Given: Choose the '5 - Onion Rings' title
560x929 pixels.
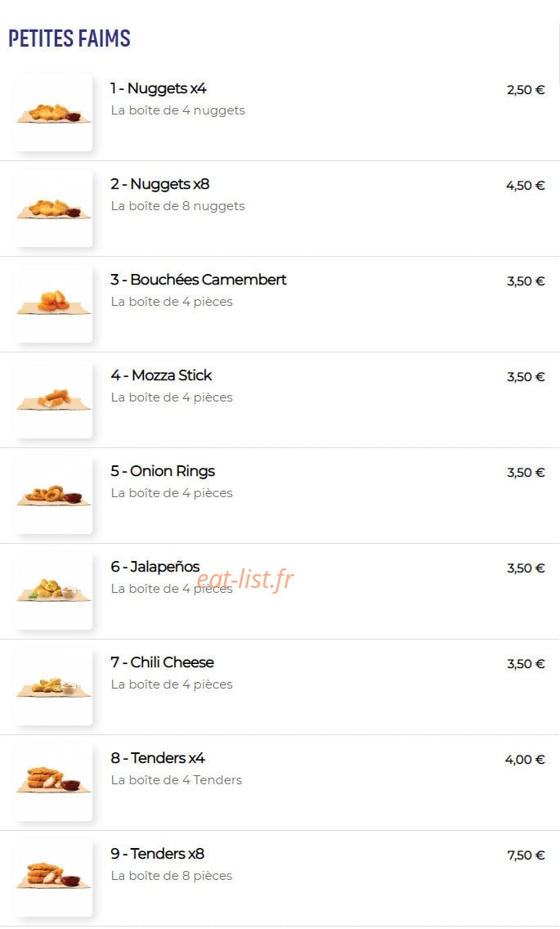Looking at the screenshot, I should pos(163,472).
